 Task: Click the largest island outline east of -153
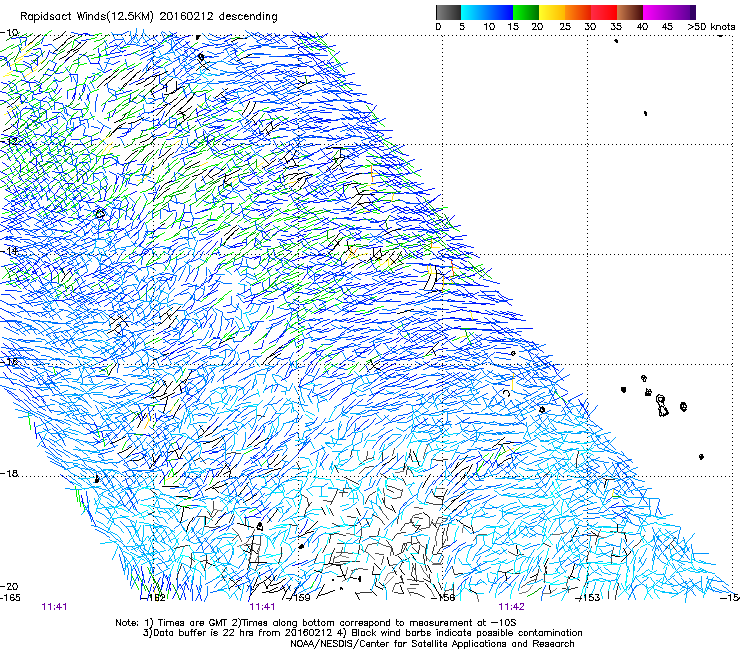tap(662, 406)
